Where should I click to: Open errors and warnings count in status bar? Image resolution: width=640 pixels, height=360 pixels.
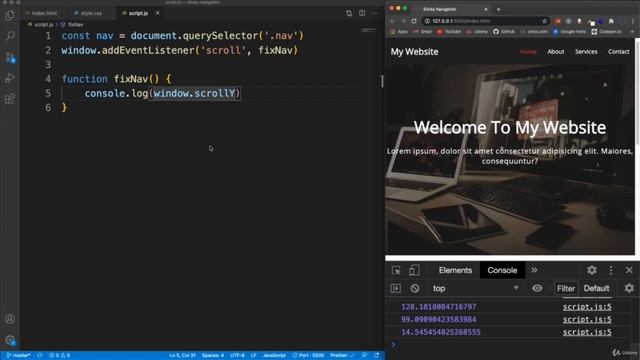(x=59, y=355)
